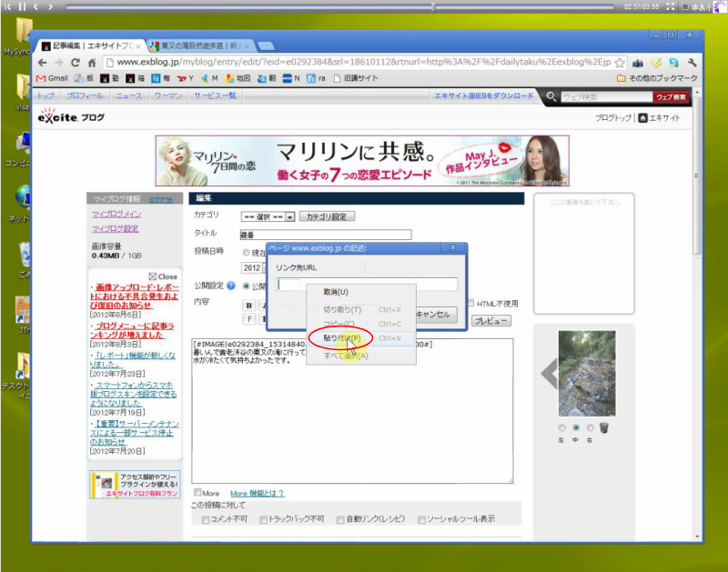Toggle the More checkbox

point(197,492)
